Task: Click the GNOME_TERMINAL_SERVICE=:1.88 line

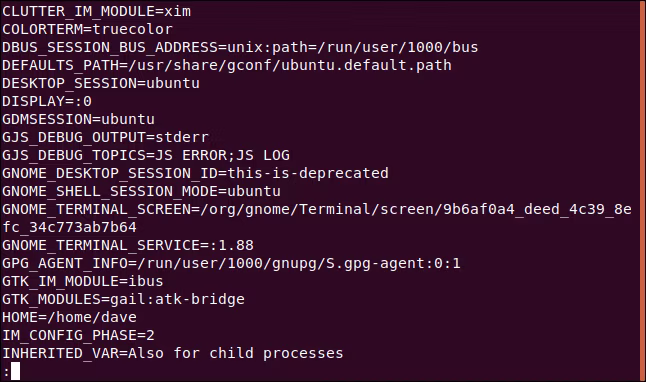Action: 128,246
